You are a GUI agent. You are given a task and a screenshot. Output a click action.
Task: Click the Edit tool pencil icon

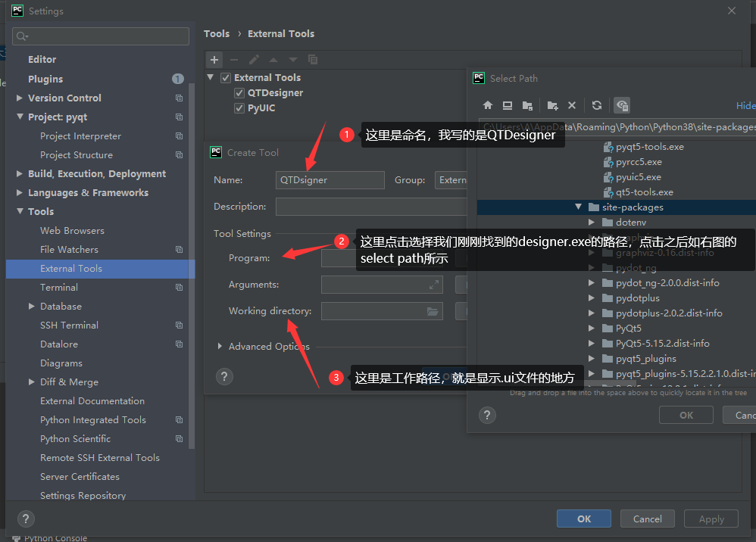pos(254,60)
